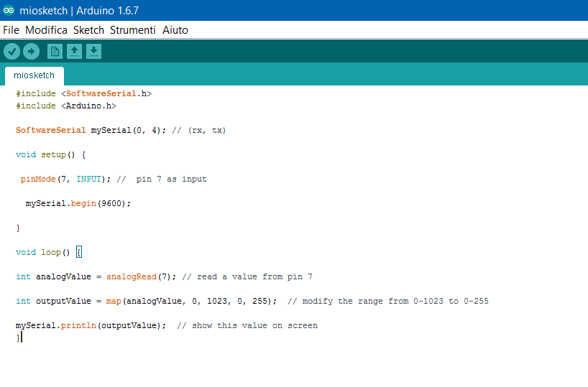Screen dimensions: 588x387
Task: Save the sketch with the down-arrow icon
Action: (93, 51)
